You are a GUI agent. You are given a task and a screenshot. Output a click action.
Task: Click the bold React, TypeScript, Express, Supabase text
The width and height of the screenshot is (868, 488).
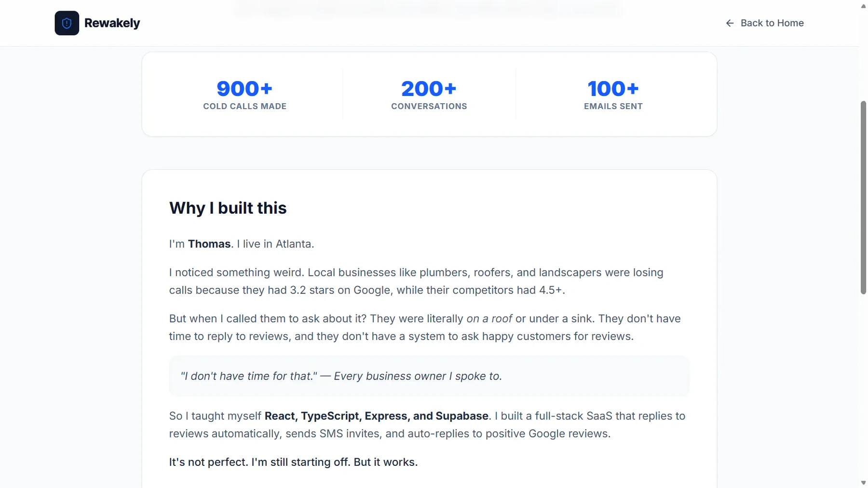[376, 416]
